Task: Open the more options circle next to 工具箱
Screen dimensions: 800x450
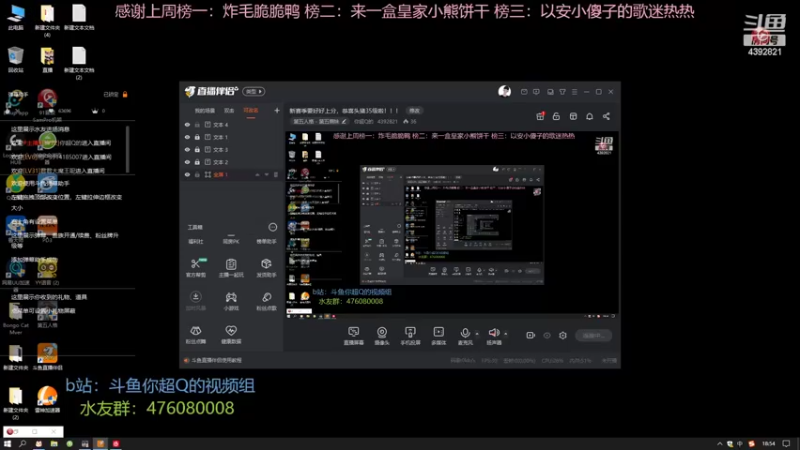Action: point(273,227)
